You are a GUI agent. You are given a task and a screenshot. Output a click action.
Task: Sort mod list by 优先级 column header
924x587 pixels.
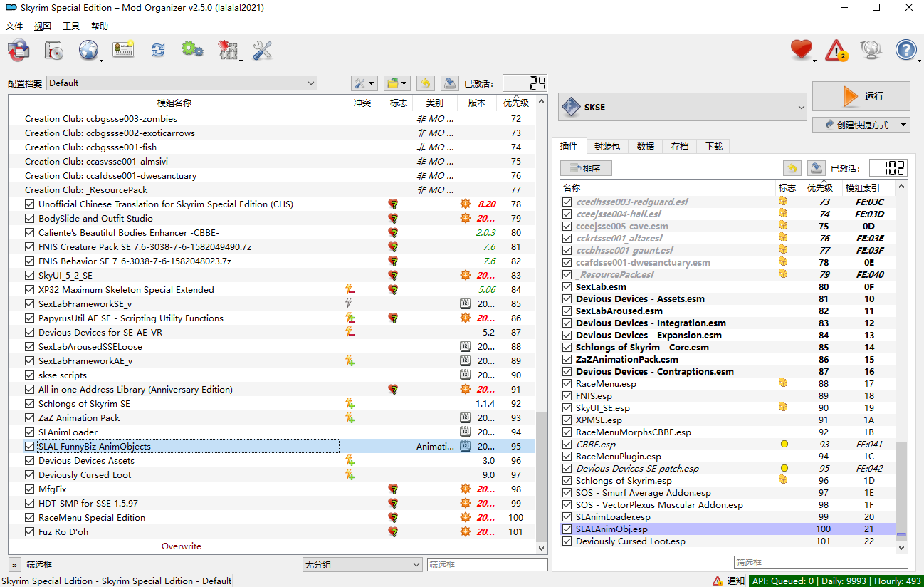coord(515,103)
